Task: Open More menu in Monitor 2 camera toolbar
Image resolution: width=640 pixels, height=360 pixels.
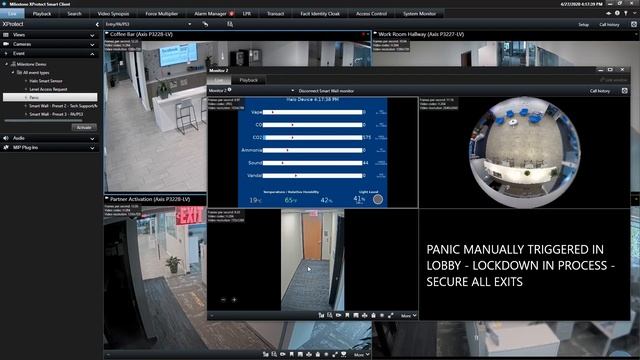Action: click(408, 316)
